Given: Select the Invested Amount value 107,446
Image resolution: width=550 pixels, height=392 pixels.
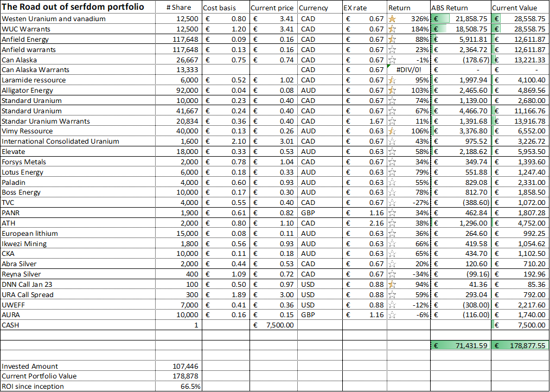Looking at the screenshot, I should (x=178, y=367).
